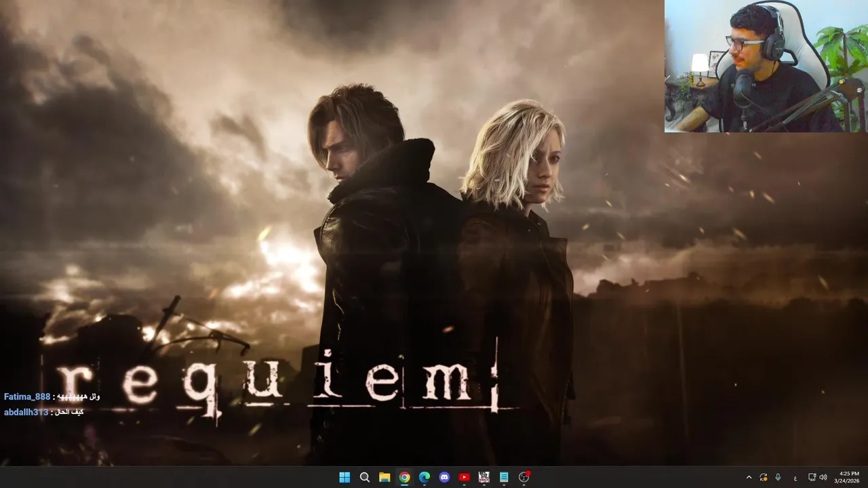
Task: Open the volume speaker tray icon
Action: tap(823, 477)
